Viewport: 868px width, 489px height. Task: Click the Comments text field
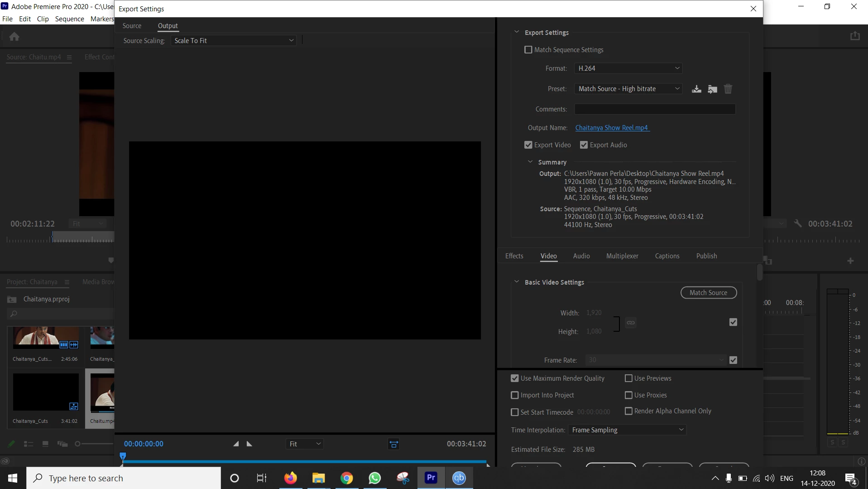coord(655,109)
